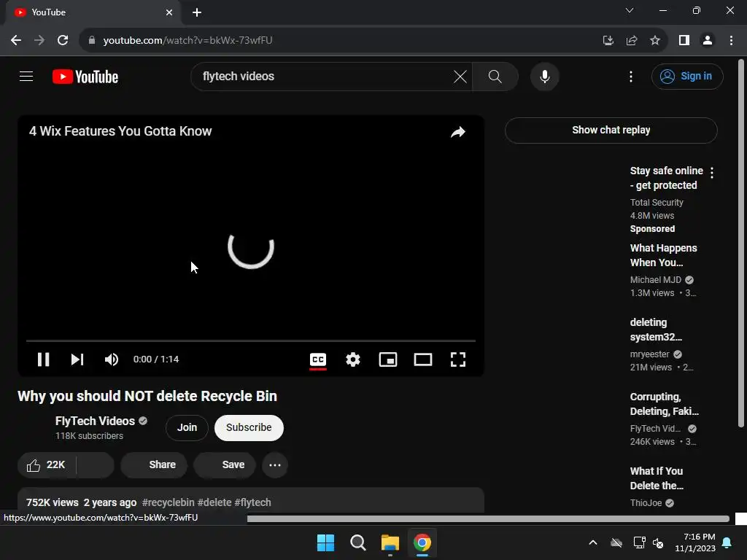Screen dimensions: 747x560
Task: Open ad options for Stay safe online
Action: coord(712,173)
